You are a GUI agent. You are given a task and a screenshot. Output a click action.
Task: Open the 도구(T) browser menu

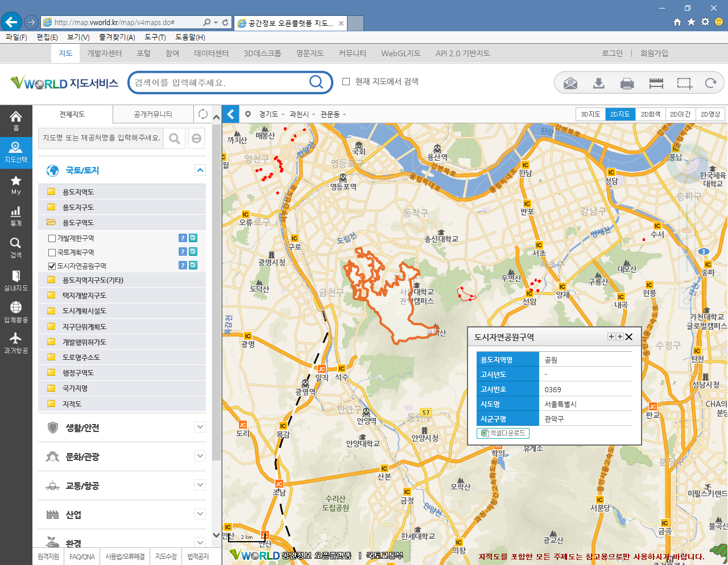(x=155, y=37)
